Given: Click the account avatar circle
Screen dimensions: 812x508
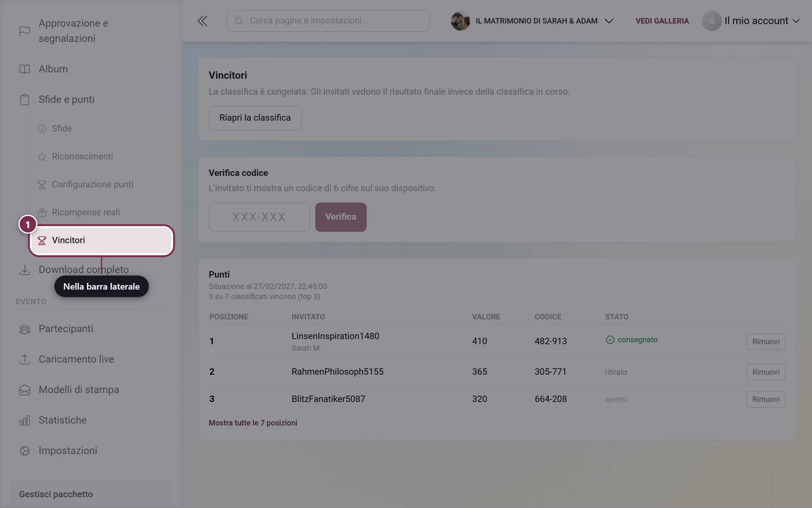Looking at the screenshot, I should click(712, 21).
